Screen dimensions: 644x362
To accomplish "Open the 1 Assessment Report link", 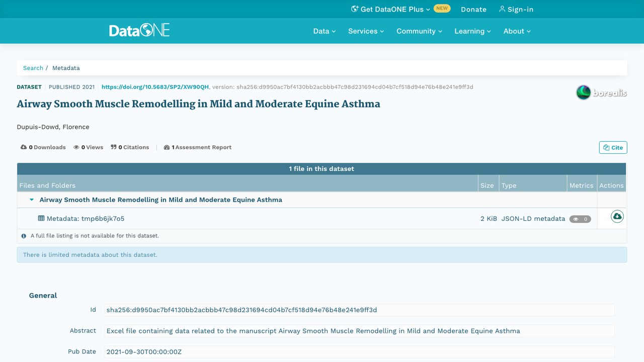I will 198,147.
